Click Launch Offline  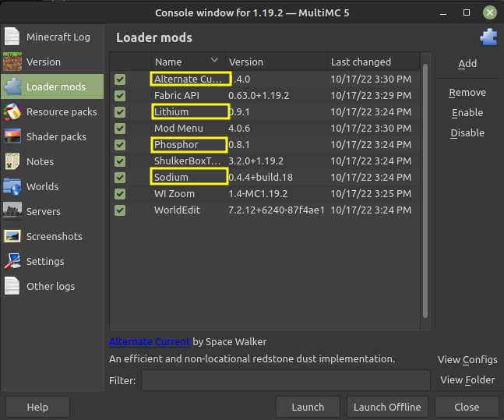point(387,407)
